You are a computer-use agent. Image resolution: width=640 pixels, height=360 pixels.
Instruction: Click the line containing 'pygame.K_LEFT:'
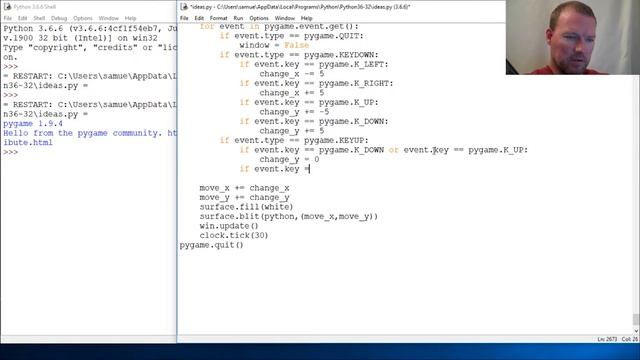tap(314, 64)
